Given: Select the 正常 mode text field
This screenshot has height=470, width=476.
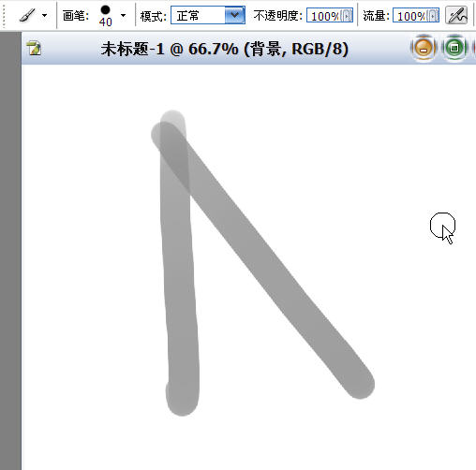Looking at the screenshot, I should coord(199,15).
